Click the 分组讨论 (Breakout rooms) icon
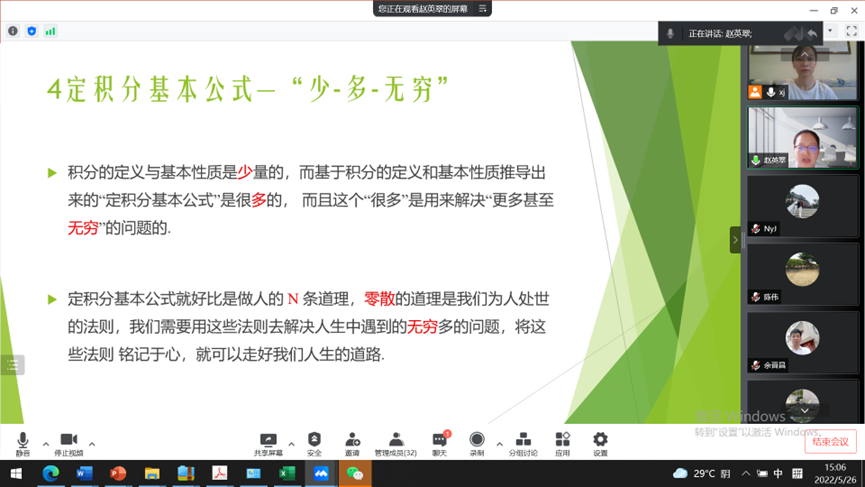The width and height of the screenshot is (865, 487). tap(523, 442)
